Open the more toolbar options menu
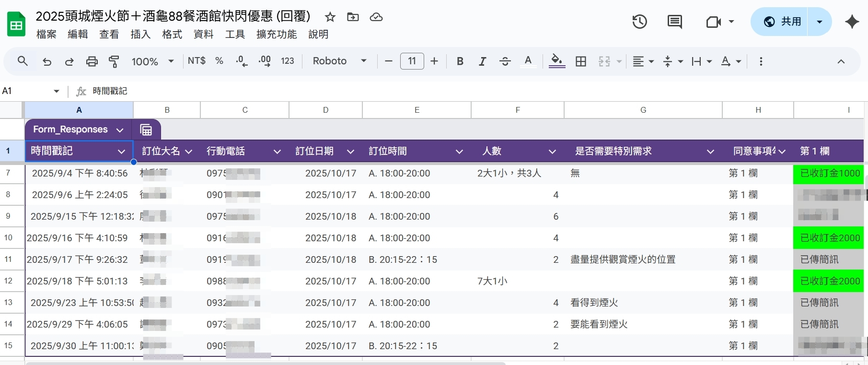 tap(761, 61)
